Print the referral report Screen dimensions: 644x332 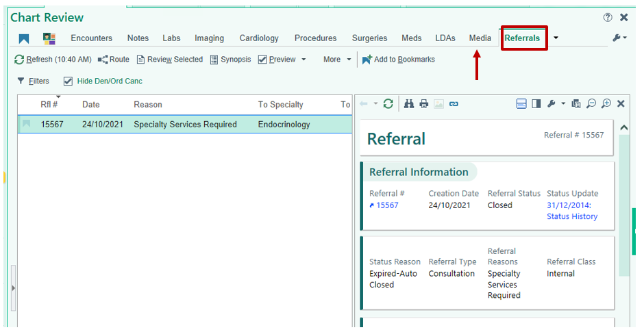click(424, 104)
